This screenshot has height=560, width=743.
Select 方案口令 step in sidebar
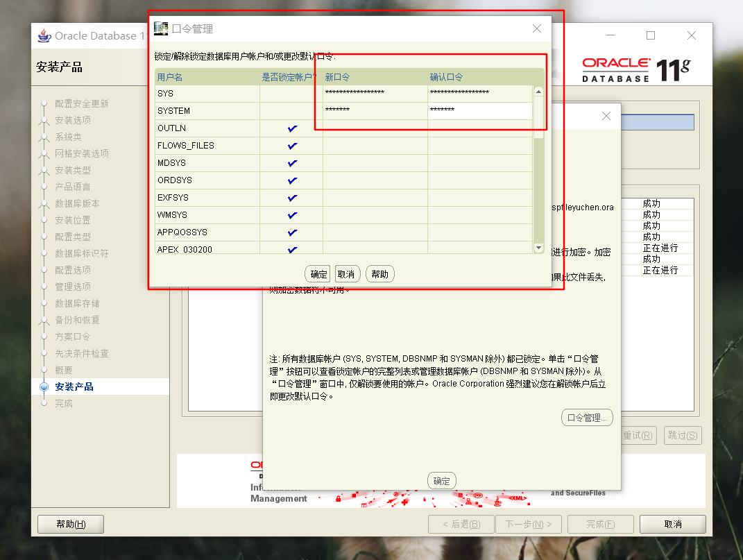click(x=73, y=337)
